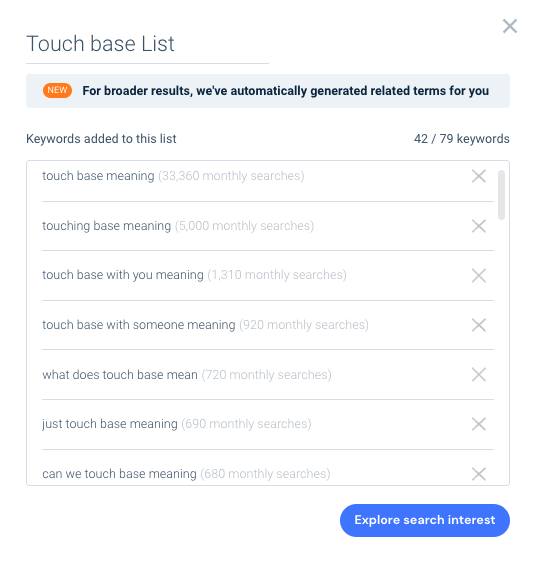Image resolution: width=536 pixels, height=563 pixels.
Task: Click the keyword list scrollbar thumb
Action: coord(502,195)
